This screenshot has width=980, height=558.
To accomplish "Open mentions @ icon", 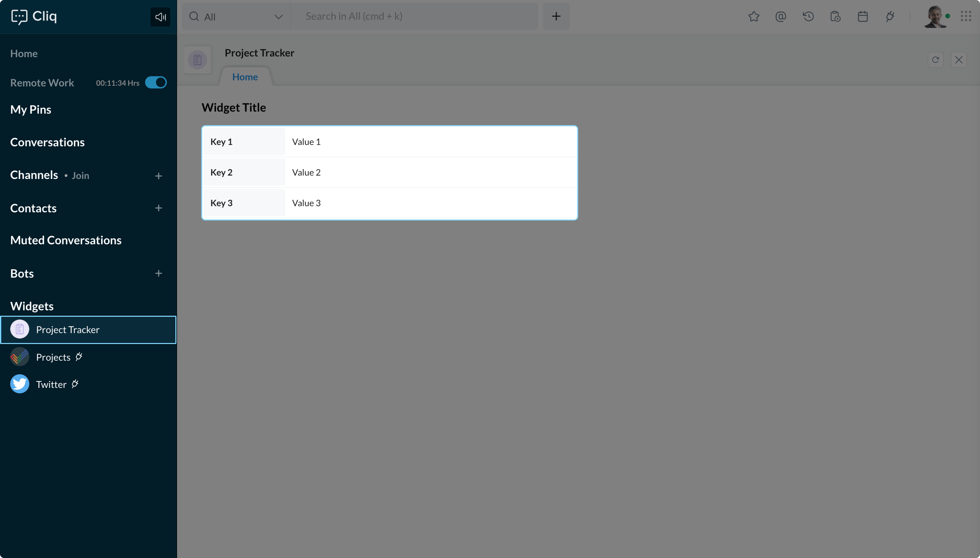I will [x=781, y=17].
